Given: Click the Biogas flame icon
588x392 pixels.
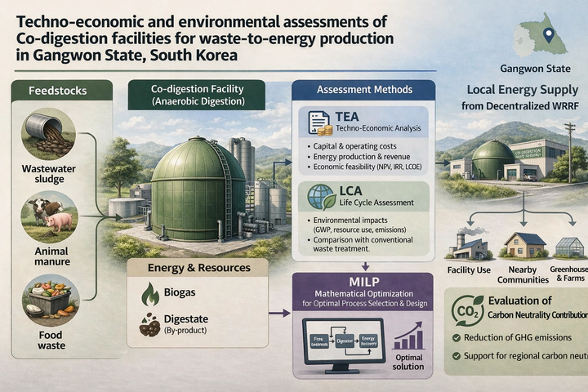Looking at the screenshot, I should pyautogui.click(x=150, y=294).
